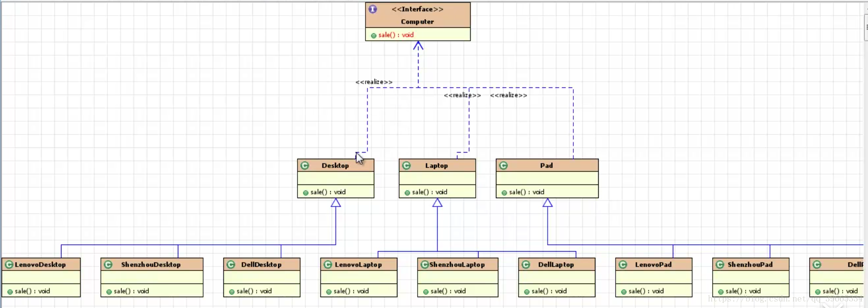The width and height of the screenshot is (868, 308).
Task: Click the method icon in ShenzhouLaptop's sale() row
Action: [x=426, y=292]
